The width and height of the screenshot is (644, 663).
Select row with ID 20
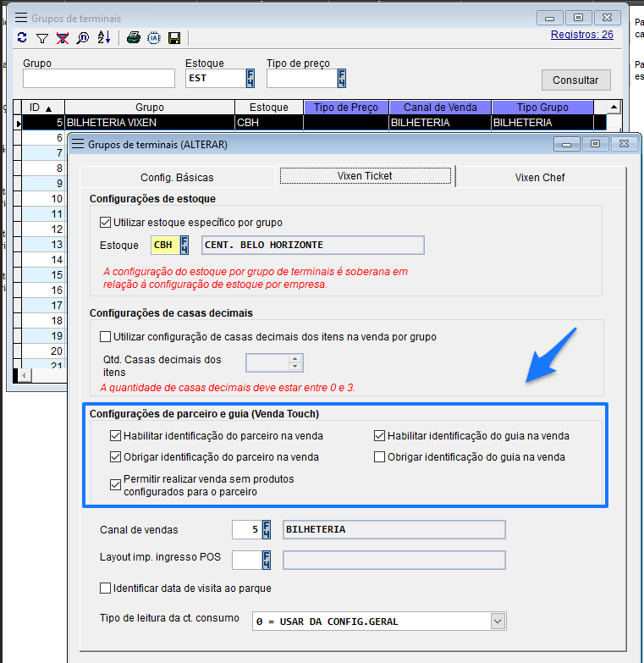pos(43,351)
